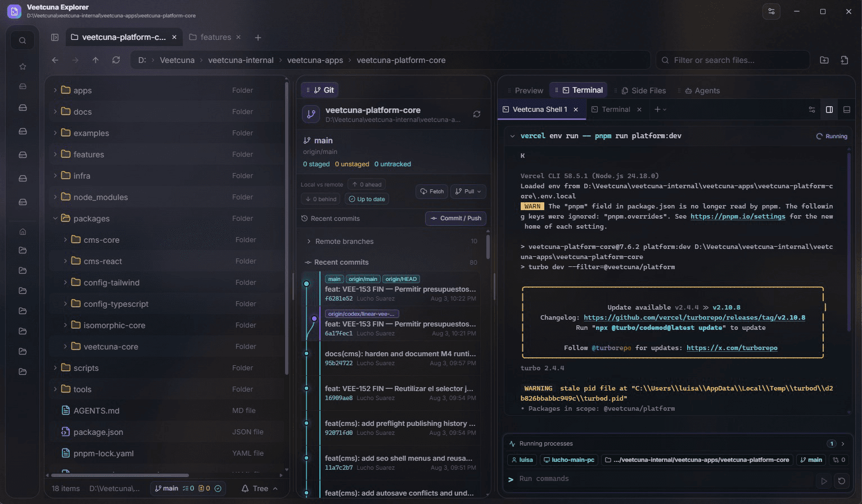Viewport: 862px width, 504px height.
Task: Open terminal settings sliders icon
Action: (x=812, y=110)
